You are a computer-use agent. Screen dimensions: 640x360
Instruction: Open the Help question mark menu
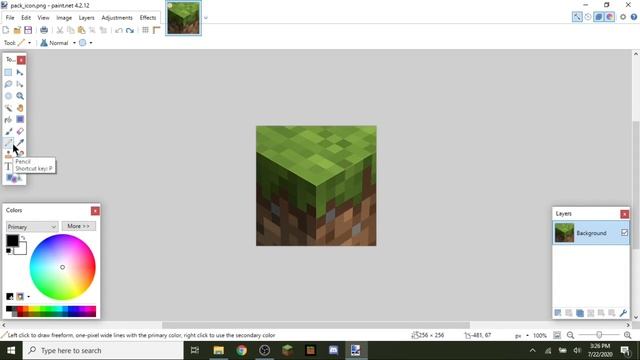(x=634, y=17)
